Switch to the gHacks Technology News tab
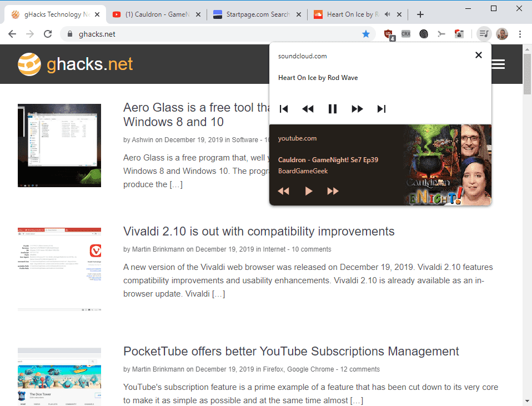Viewport: 532px width, 406px height. click(x=53, y=14)
